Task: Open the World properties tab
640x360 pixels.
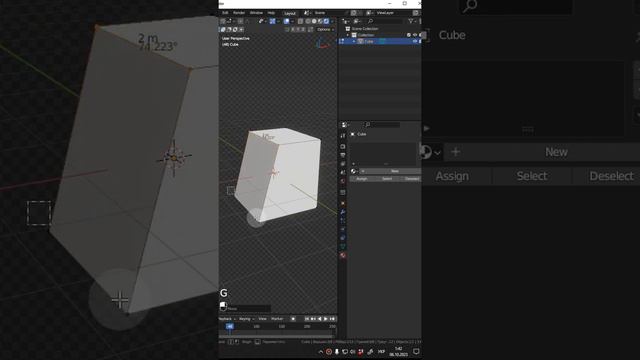Action: tap(343, 181)
